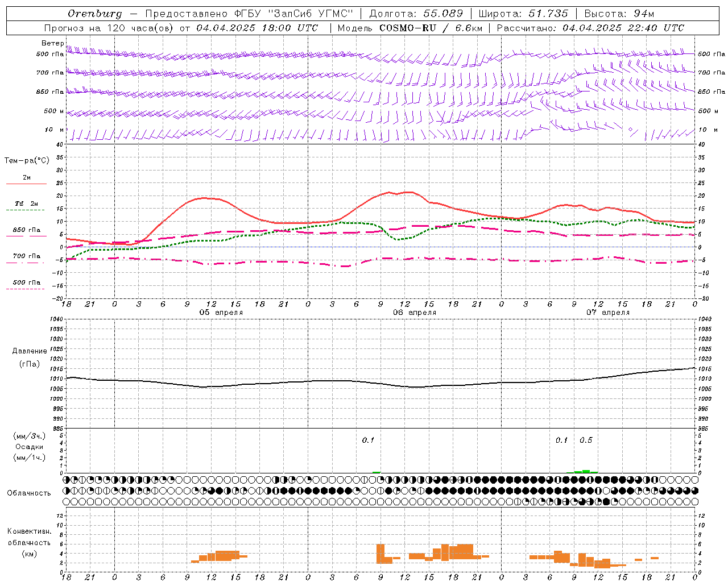Click the '06 апреля' date label
Image resolution: width=728 pixels, height=582 pixels.
(415, 313)
